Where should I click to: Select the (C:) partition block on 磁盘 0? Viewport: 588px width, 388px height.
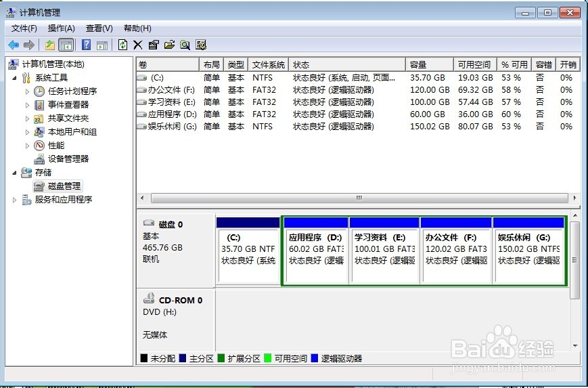pyautogui.click(x=248, y=251)
